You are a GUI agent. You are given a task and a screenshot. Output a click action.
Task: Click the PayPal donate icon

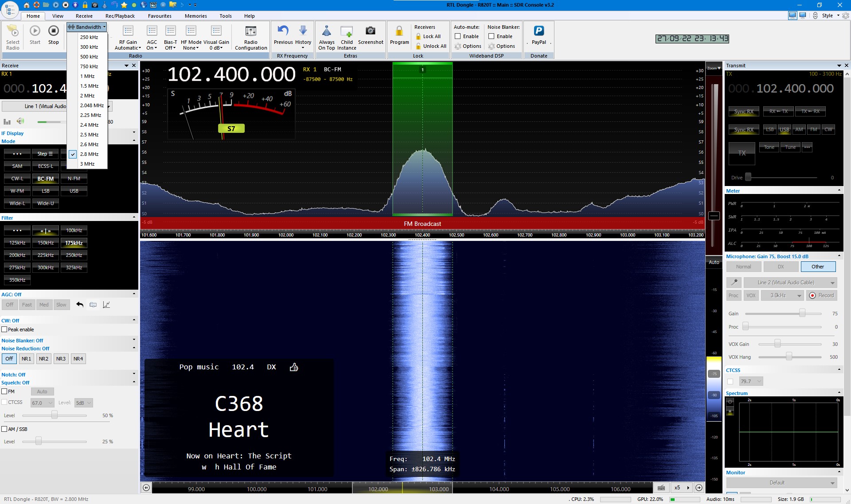pyautogui.click(x=539, y=31)
